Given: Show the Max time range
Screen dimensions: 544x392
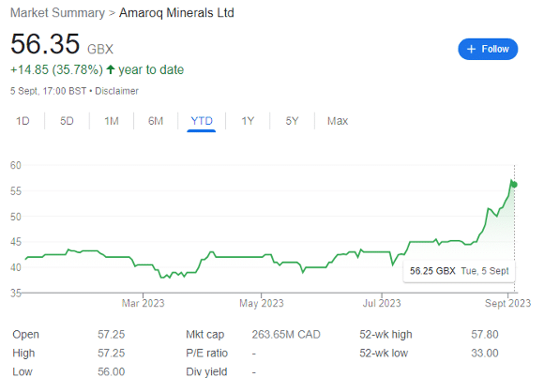Looking at the screenshot, I should 338,121.
